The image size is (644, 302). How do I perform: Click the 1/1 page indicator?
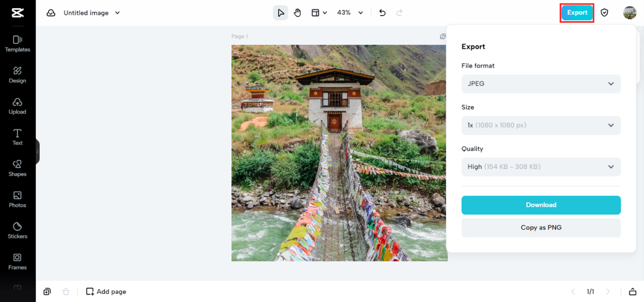pos(590,291)
